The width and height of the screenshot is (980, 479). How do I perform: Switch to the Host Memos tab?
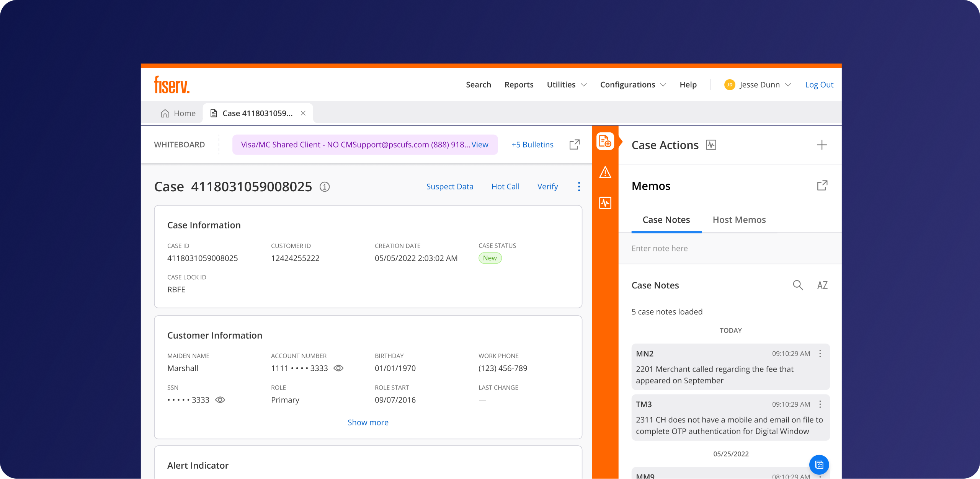click(739, 220)
